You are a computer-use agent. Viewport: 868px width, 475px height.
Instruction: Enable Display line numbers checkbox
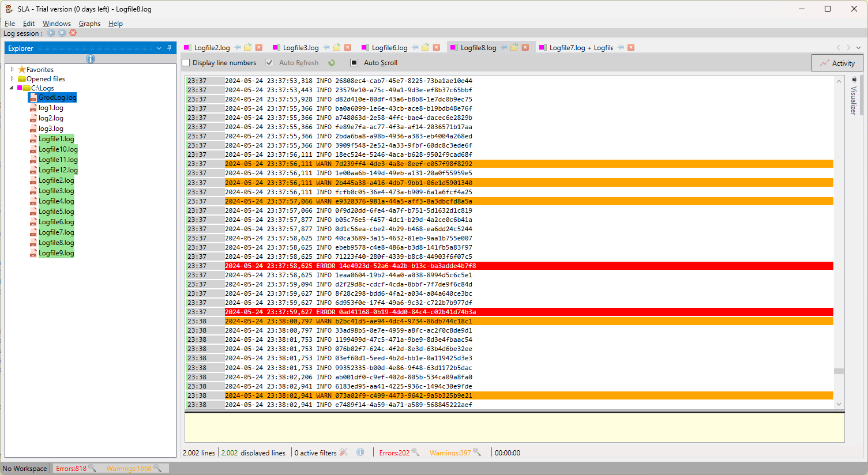(x=186, y=63)
